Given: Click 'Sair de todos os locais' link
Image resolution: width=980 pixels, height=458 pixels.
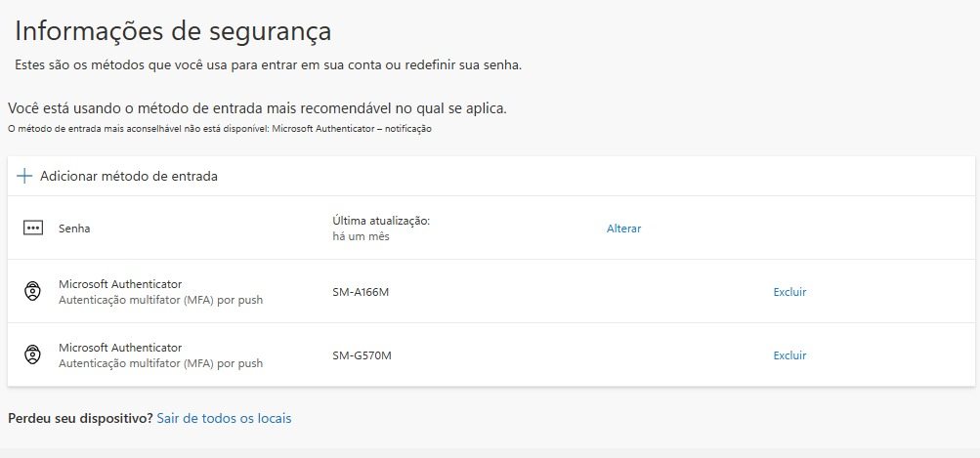Looking at the screenshot, I should point(224,419).
